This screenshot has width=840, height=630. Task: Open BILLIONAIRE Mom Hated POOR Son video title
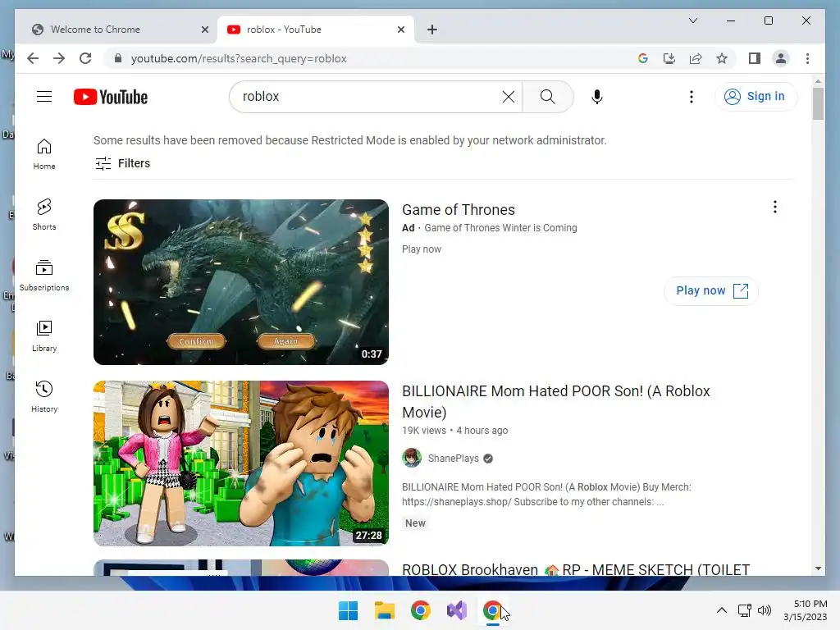(556, 401)
